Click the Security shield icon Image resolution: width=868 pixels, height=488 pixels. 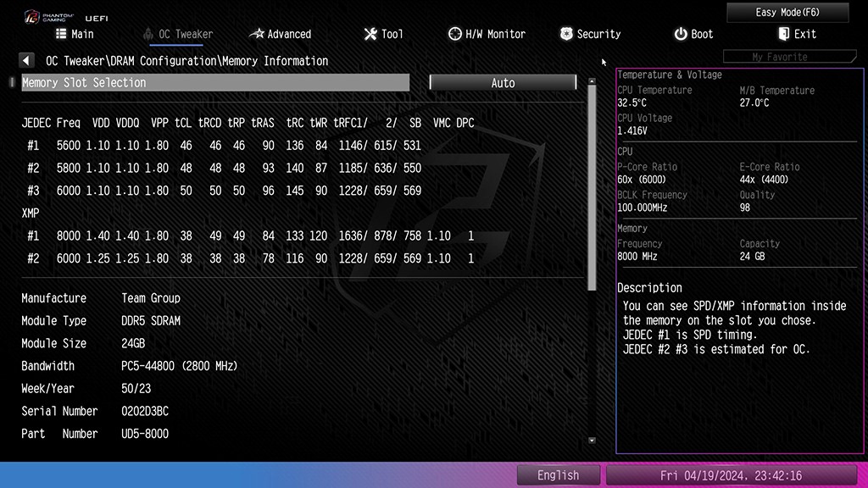565,34
